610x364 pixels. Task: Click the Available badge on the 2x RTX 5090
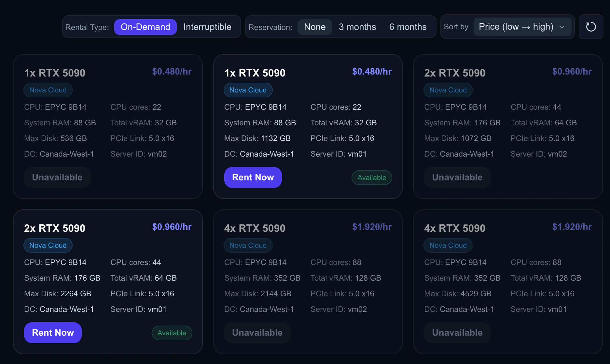click(x=172, y=333)
